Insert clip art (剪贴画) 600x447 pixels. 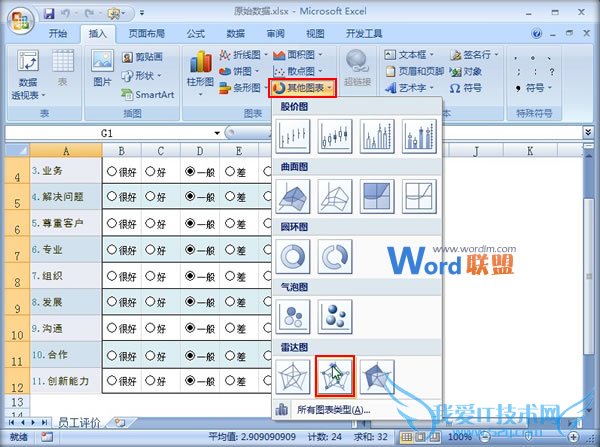142,57
